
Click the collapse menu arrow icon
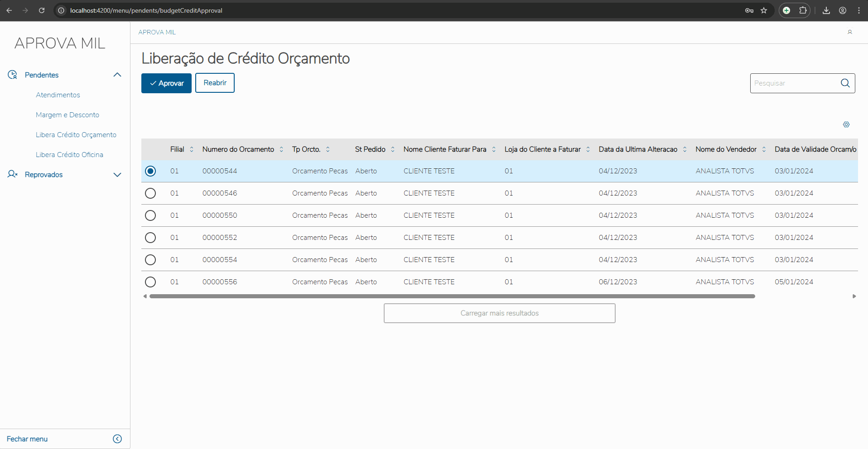point(117,439)
